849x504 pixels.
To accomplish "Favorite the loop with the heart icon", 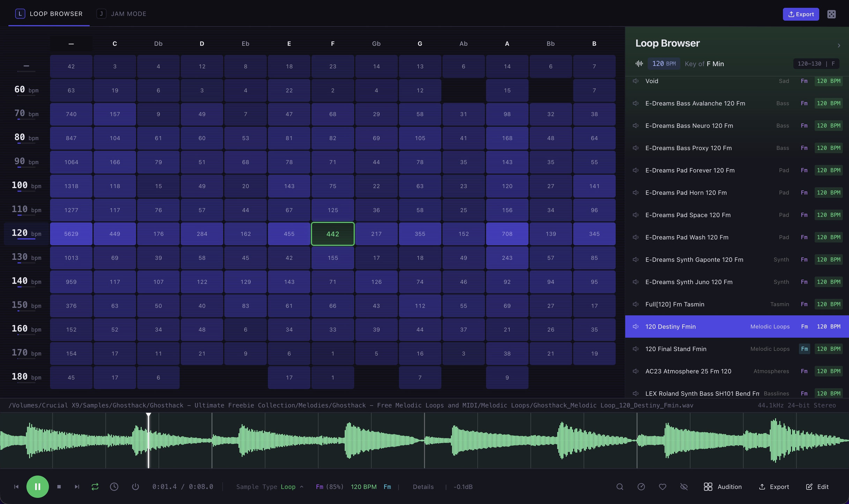I will tap(662, 487).
